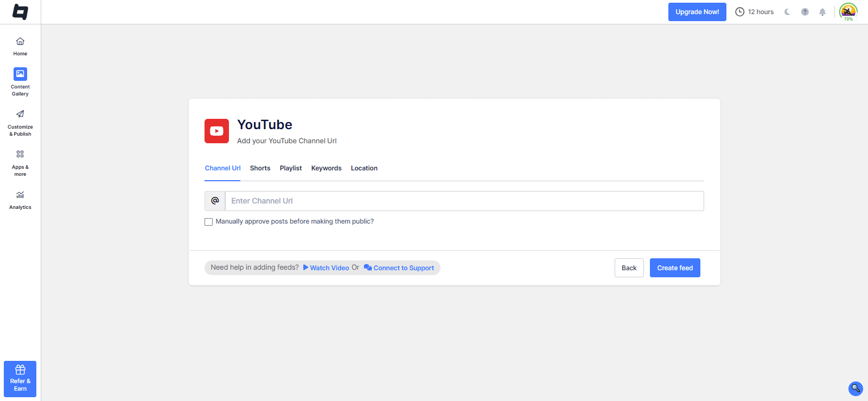Open the notifications bell icon
868x401 pixels.
(822, 12)
